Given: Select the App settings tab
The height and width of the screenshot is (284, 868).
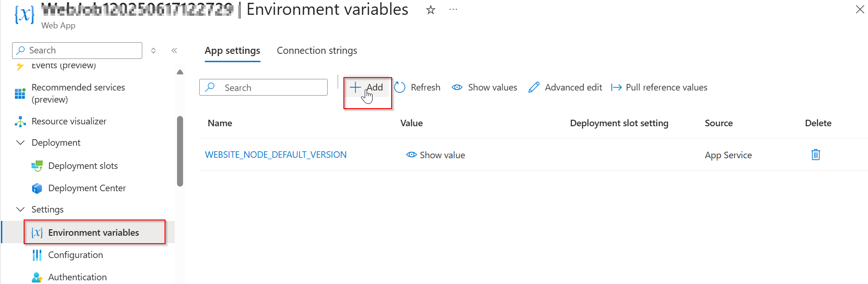Looking at the screenshot, I should (x=233, y=51).
